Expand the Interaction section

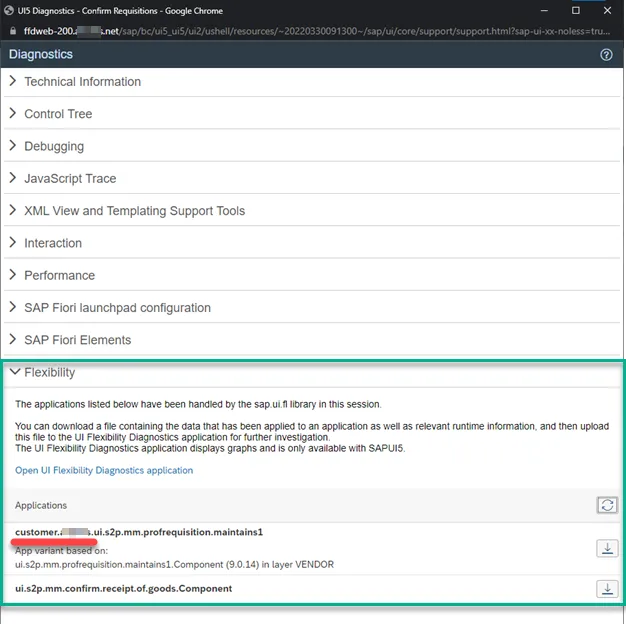(x=53, y=243)
